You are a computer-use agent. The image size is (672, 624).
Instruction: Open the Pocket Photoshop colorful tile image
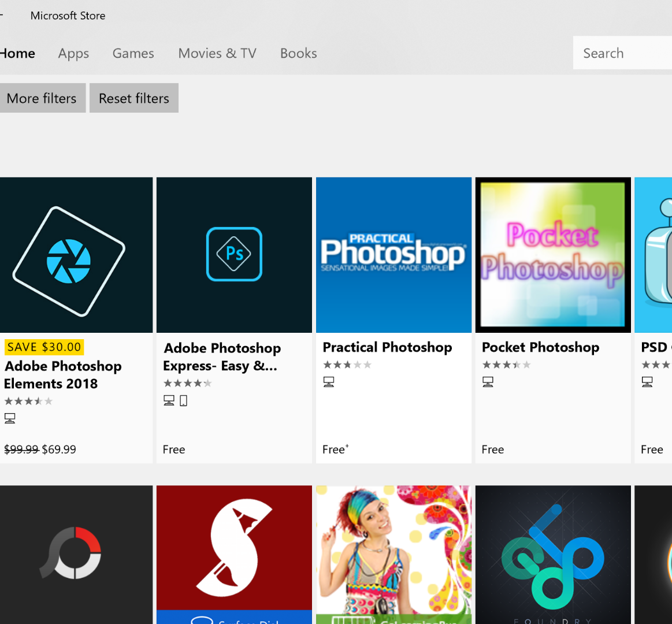[x=554, y=255]
